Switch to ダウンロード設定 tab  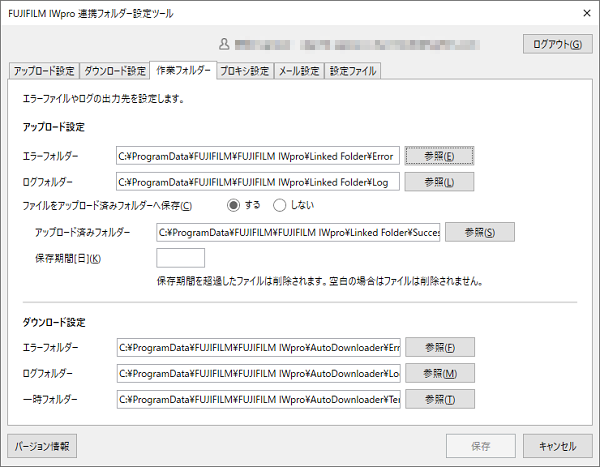(115, 71)
